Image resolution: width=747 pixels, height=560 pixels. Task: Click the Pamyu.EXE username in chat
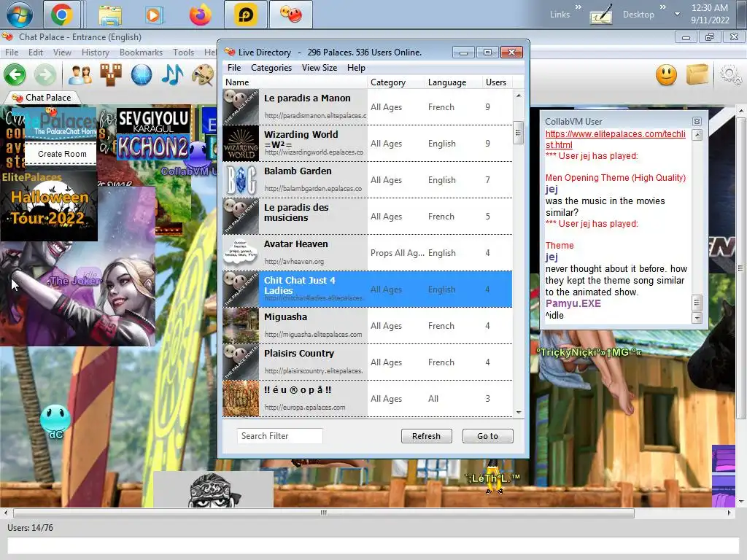pyautogui.click(x=573, y=304)
